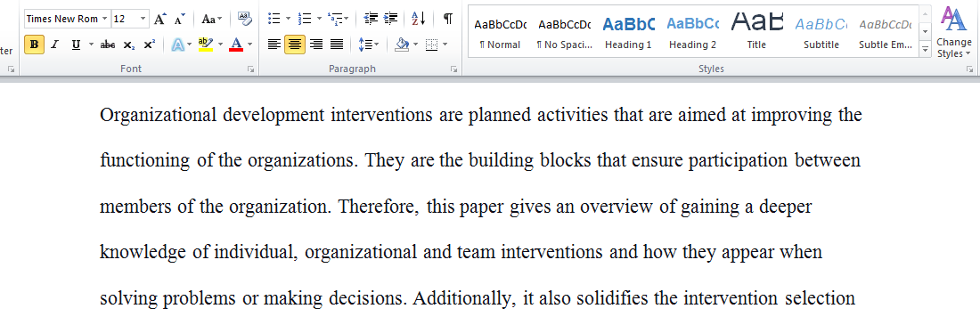Toggle Italic formatting
The height and width of the screenshot is (325, 980).
point(55,45)
